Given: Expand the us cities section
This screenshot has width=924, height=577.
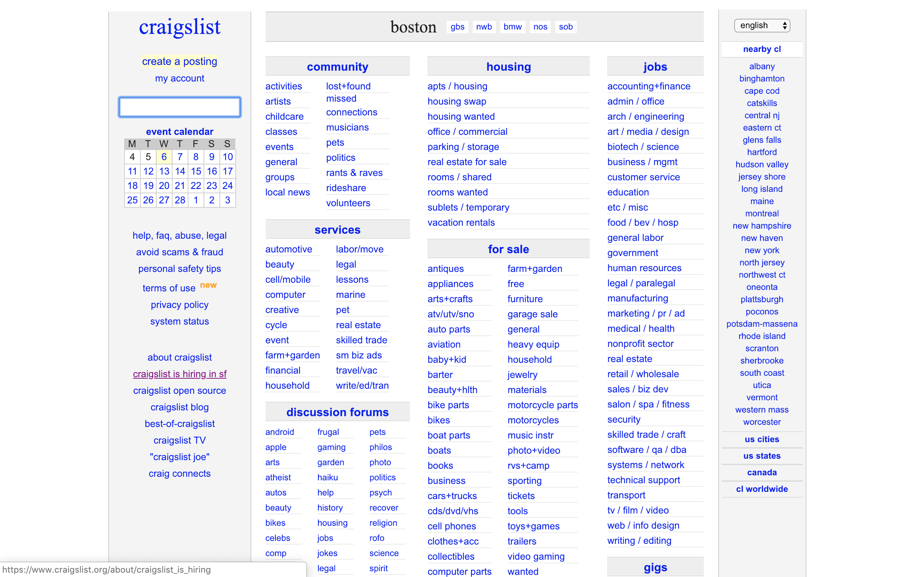Looking at the screenshot, I should (761, 439).
